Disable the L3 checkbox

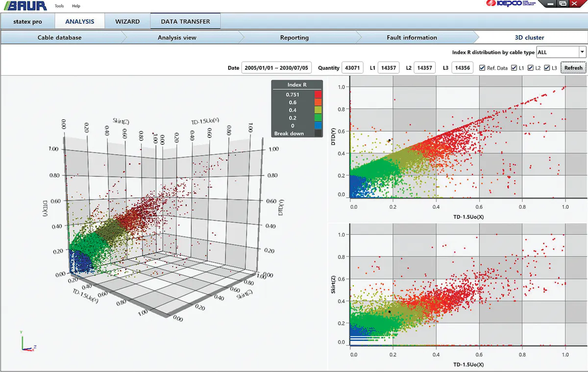click(x=547, y=68)
